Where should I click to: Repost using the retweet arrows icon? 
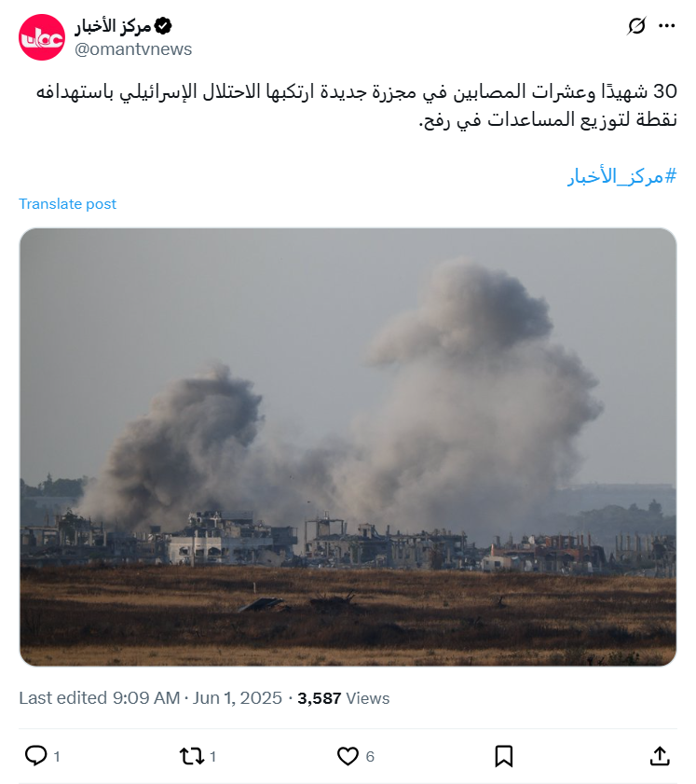pyautogui.click(x=192, y=756)
